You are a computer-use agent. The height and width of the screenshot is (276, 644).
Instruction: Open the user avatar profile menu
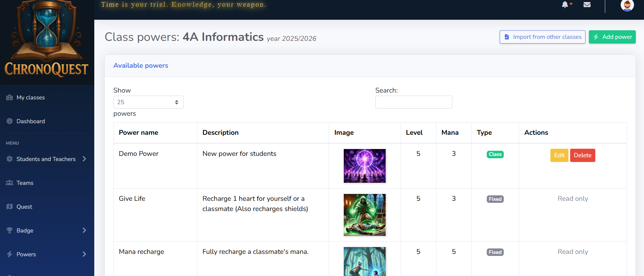point(627,5)
